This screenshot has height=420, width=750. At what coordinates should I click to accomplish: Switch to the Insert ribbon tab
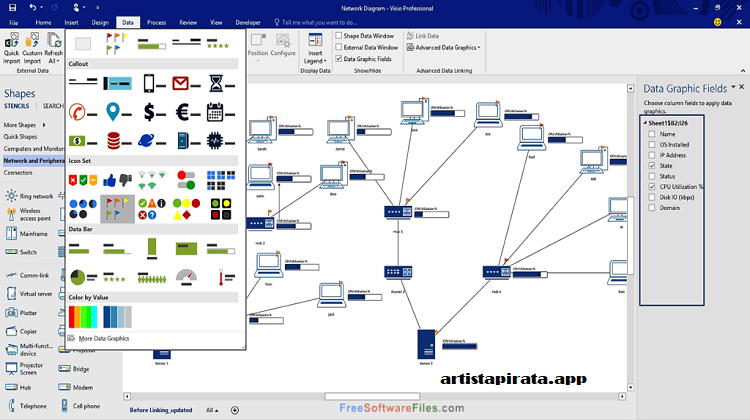click(71, 22)
